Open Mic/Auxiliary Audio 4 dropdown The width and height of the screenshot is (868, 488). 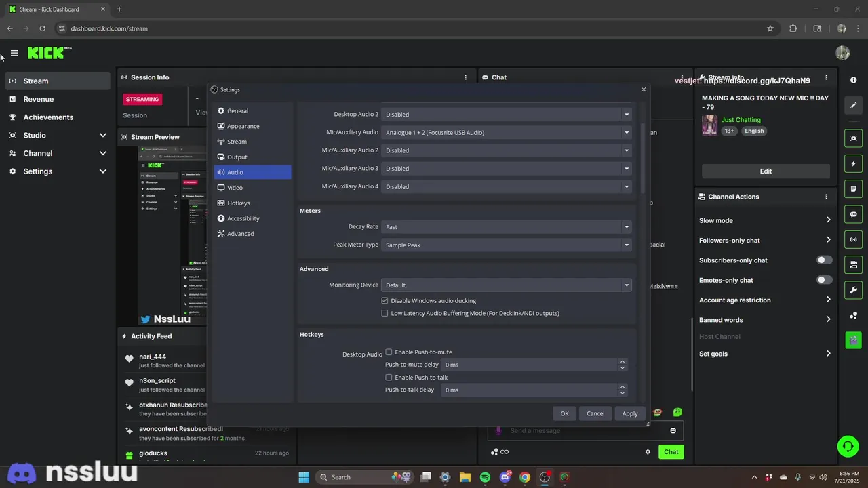(x=506, y=186)
